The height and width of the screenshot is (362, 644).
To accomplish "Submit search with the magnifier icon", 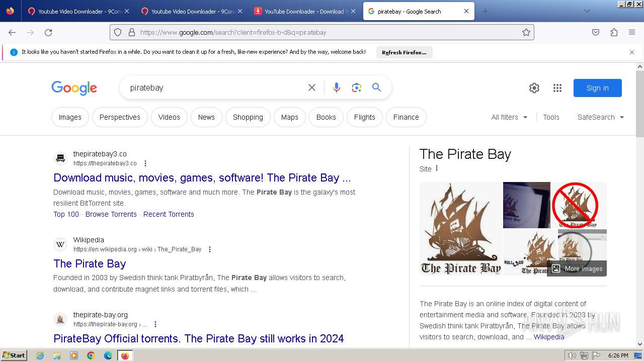I will click(377, 87).
